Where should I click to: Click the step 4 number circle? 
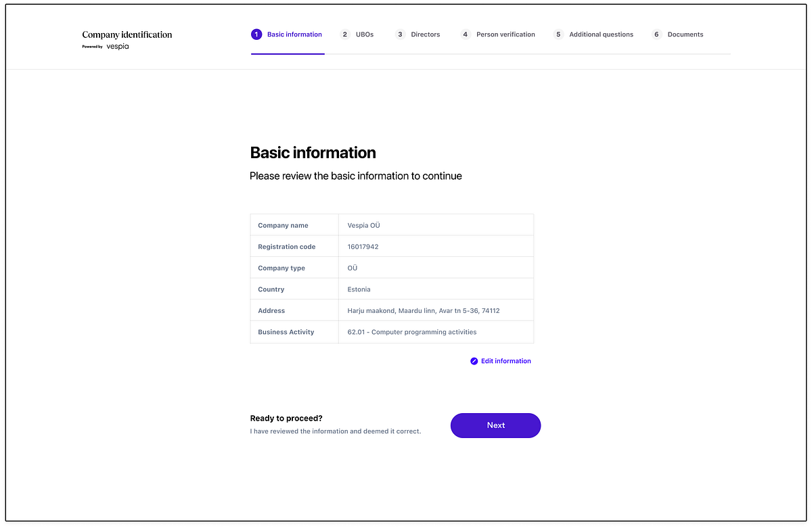coord(466,34)
